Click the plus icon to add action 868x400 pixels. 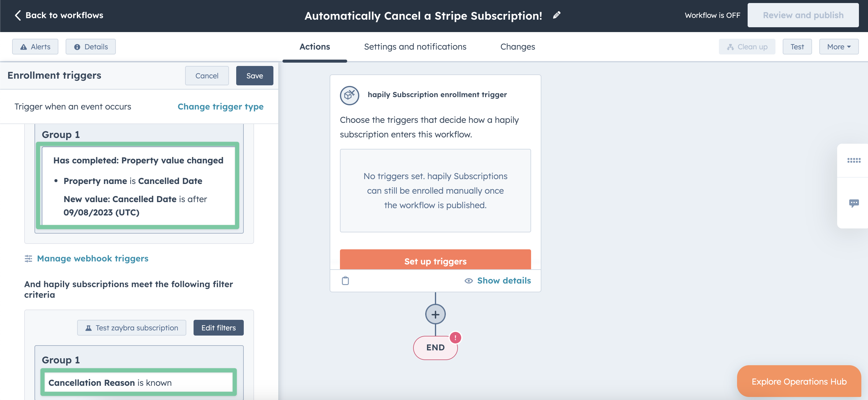[435, 314]
